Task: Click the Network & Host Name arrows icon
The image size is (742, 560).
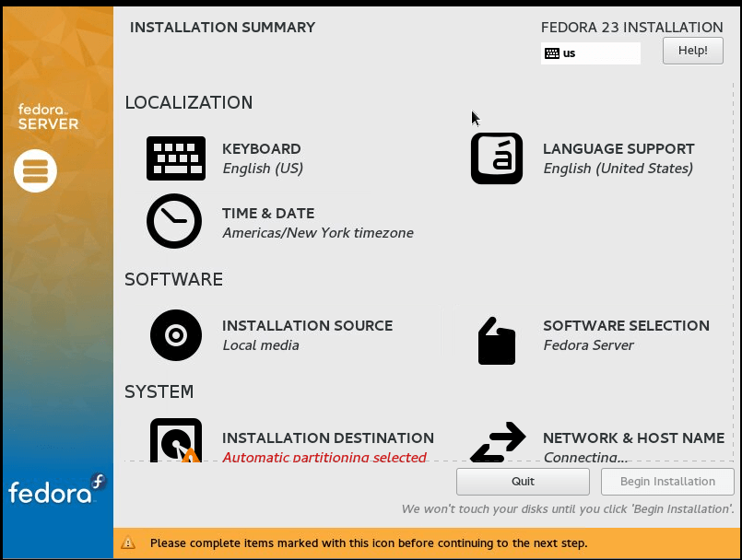Action: pyautogui.click(x=498, y=442)
